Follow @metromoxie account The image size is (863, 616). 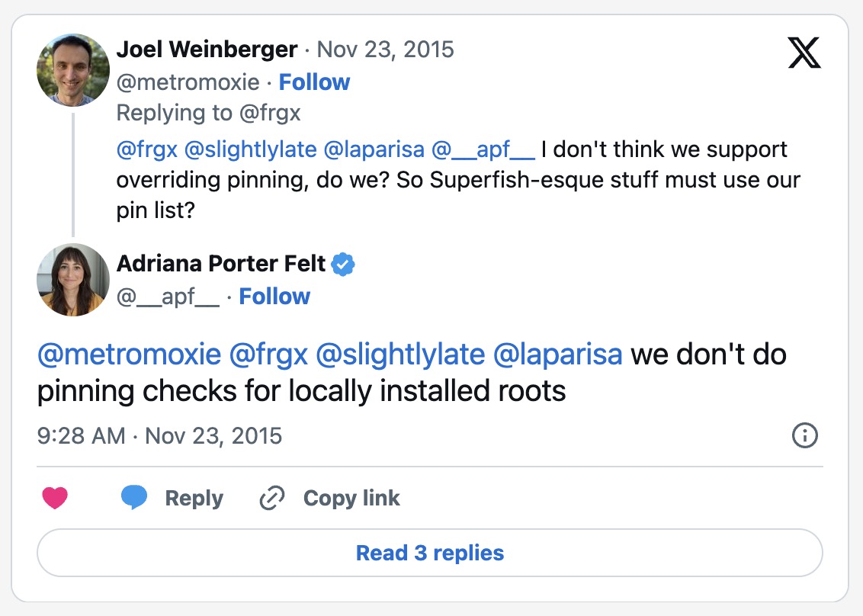click(314, 82)
